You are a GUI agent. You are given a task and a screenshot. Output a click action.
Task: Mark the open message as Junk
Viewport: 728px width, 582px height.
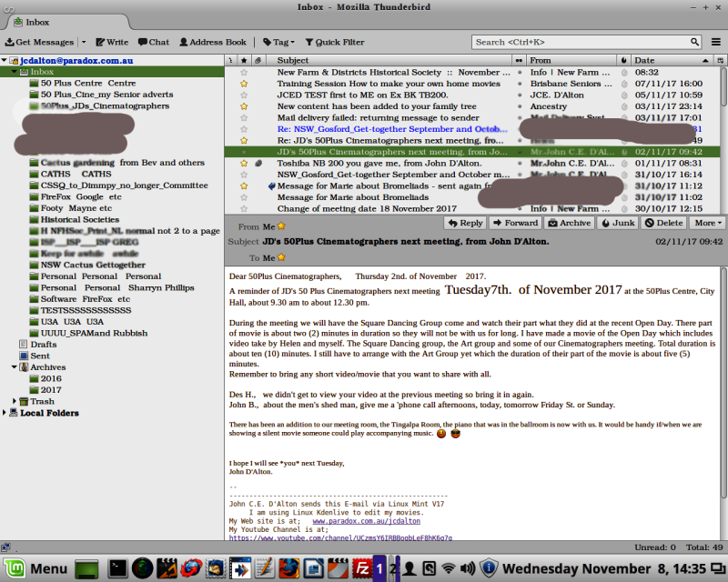click(618, 223)
